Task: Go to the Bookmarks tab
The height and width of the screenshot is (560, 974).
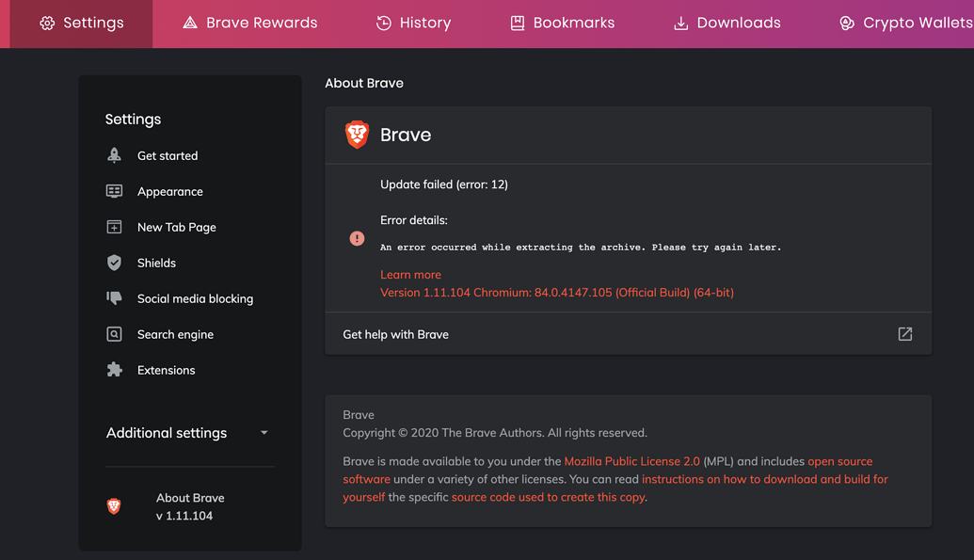Action: pyautogui.click(x=562, y=23)
